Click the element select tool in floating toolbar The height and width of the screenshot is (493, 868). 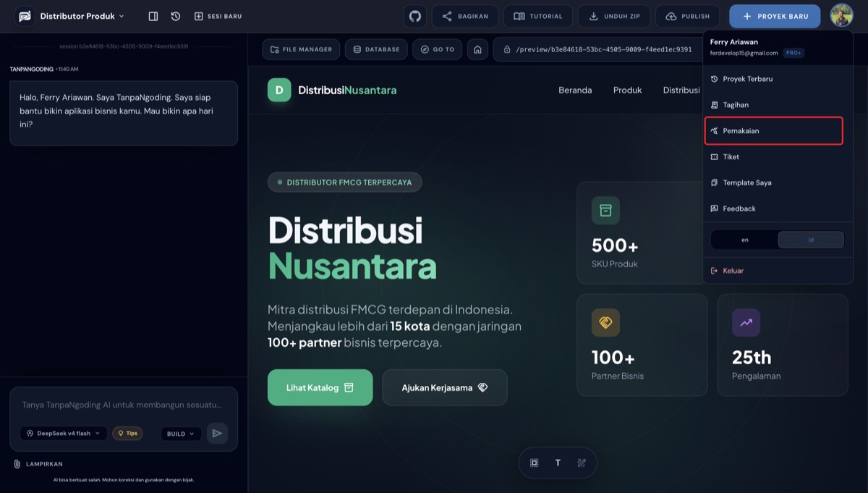535,463
